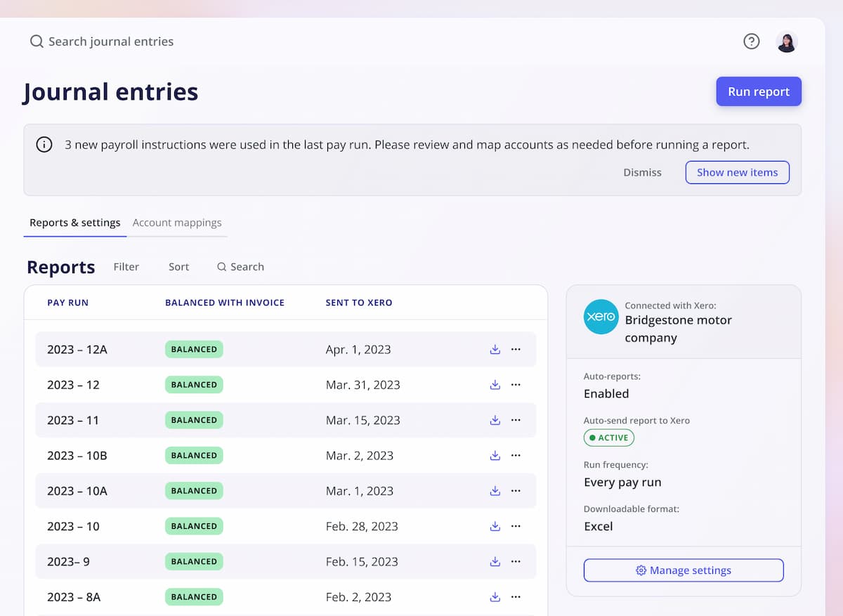The height and width of the screenshot is (616, 843).
Task: Download the 2023 – 8A report
Action: click(495, 597)
